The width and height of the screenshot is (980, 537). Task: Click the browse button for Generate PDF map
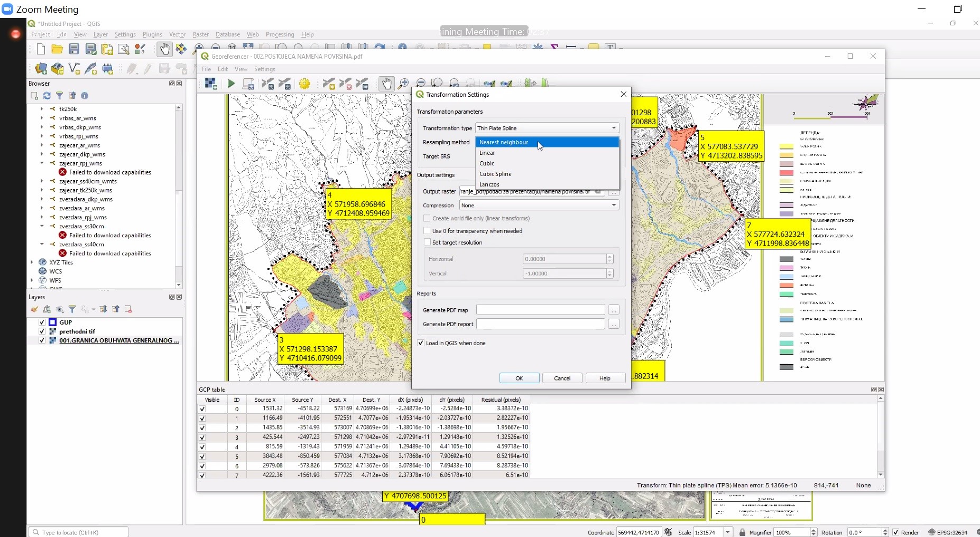[x=614, y=310]
